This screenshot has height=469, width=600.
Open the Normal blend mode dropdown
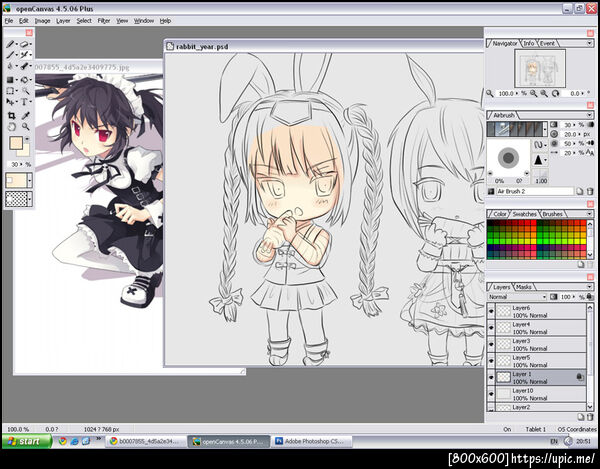coord(517,297)
